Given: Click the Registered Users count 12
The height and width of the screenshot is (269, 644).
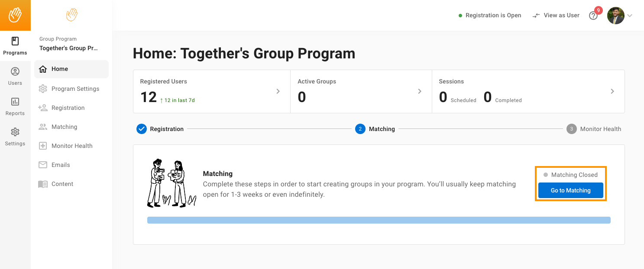Looking at the screenshot, I should (149, 97).
